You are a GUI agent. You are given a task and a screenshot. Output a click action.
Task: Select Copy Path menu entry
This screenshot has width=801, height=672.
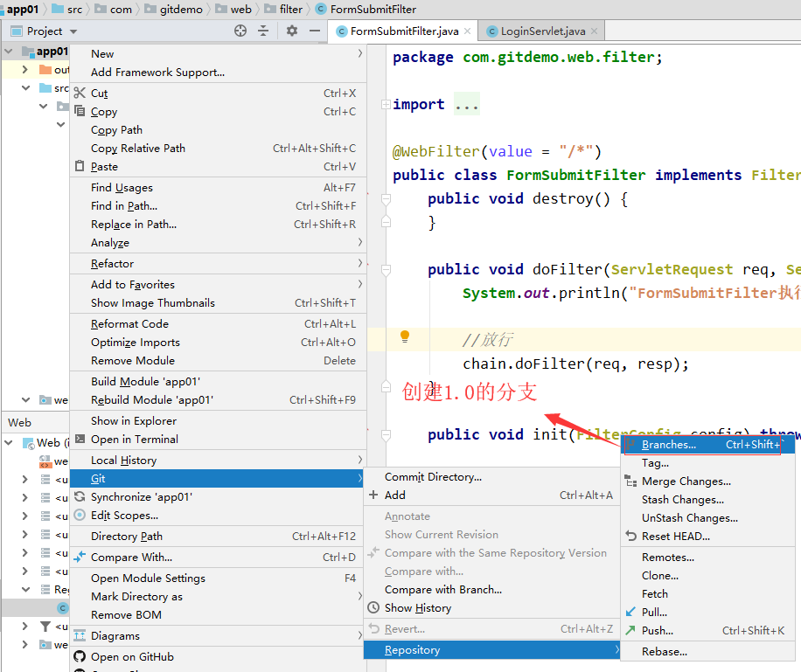click(x=218, y=129)
